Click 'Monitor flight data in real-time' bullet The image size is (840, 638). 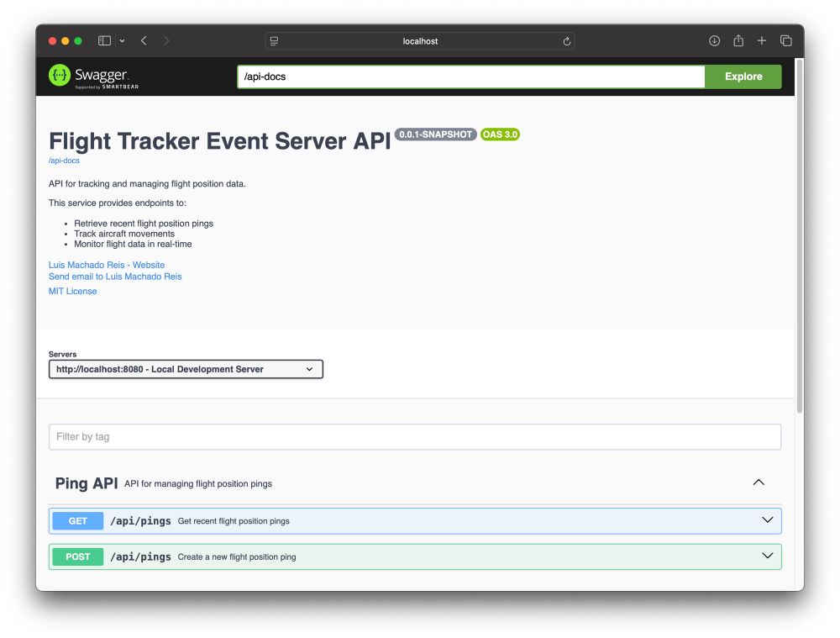click(133, 244)
